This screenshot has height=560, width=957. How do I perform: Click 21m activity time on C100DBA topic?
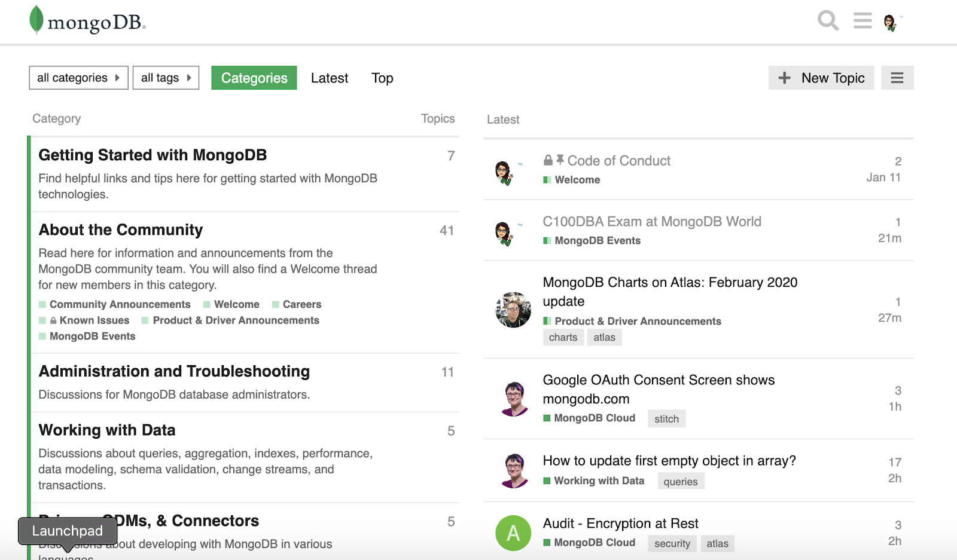tap(889, 238)
